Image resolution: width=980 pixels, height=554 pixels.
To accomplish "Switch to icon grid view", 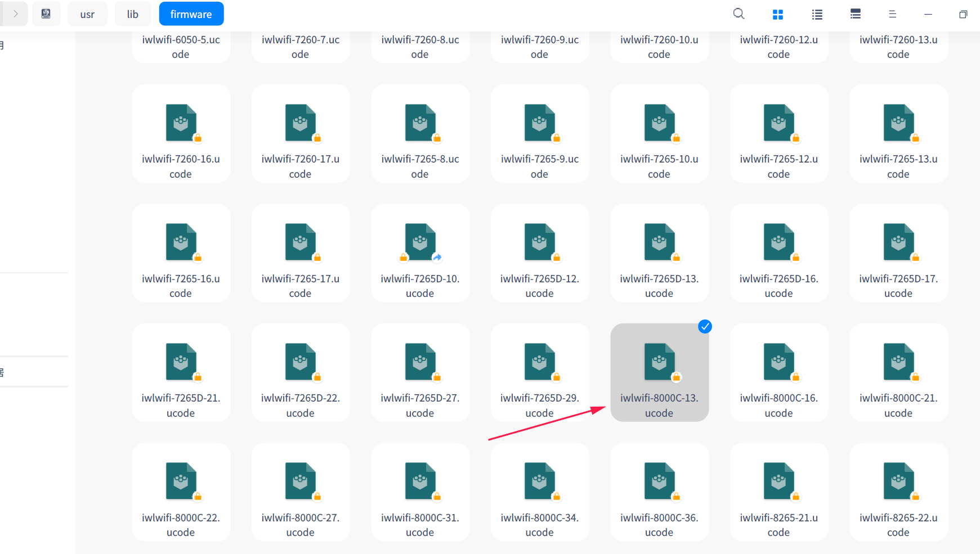I will 778,15.
